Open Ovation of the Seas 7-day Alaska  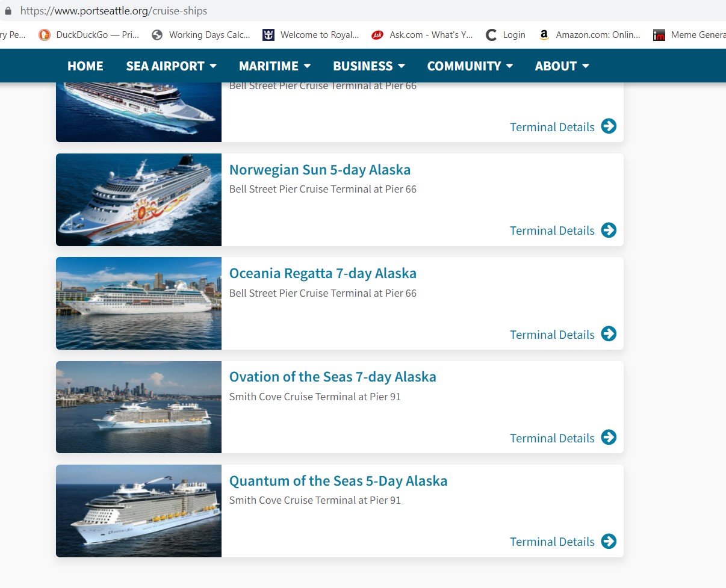332,377
